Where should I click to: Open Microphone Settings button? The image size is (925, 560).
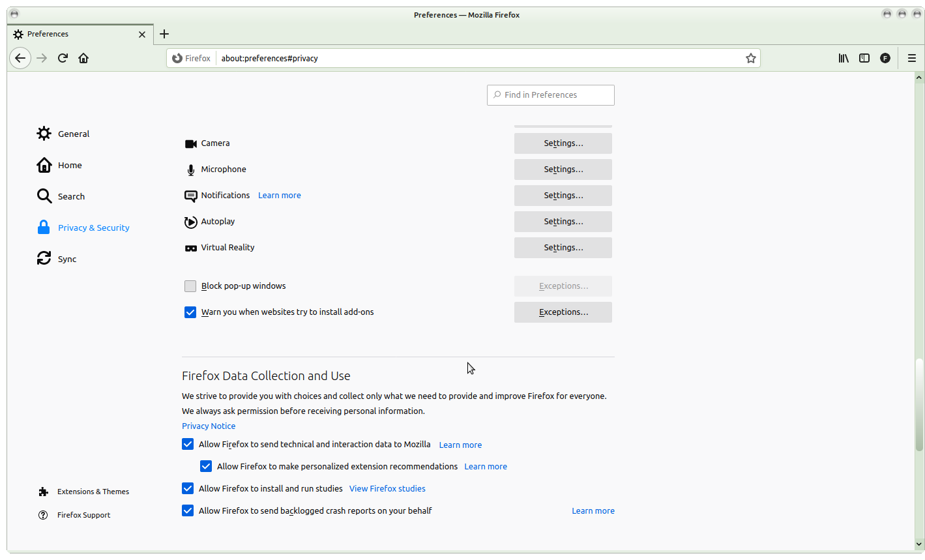point(563,169)
